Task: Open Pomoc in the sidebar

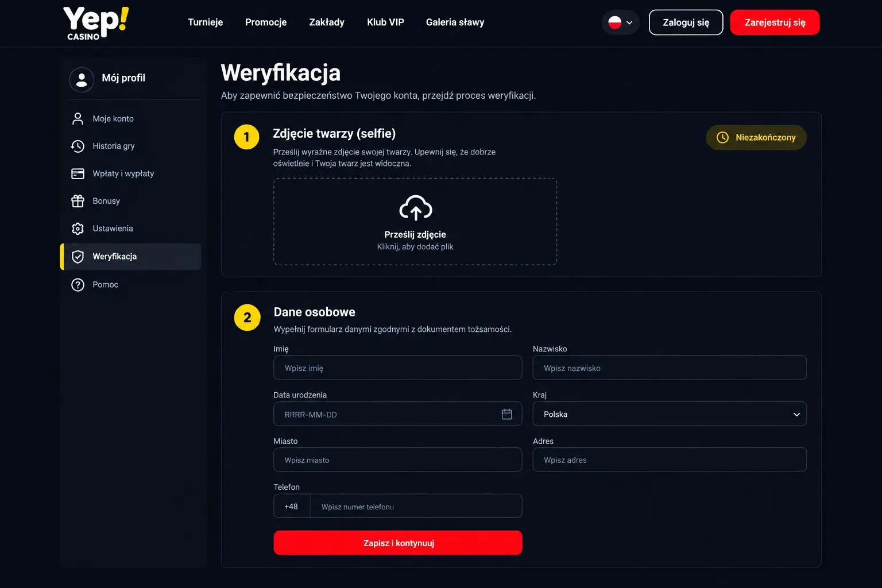Action: [x=131, y=285]
